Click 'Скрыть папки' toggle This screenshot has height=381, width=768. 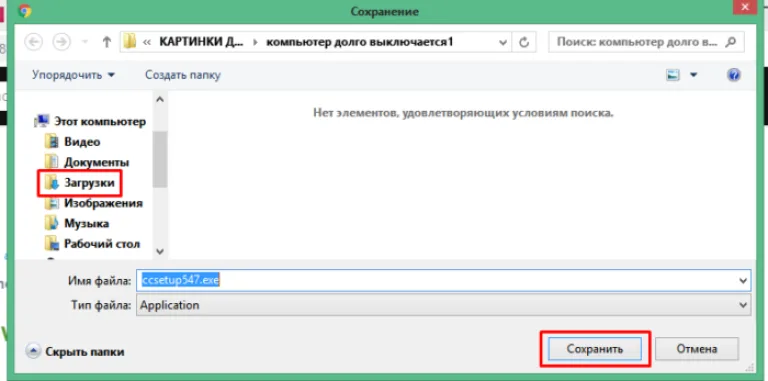click(x=75, y=352)
